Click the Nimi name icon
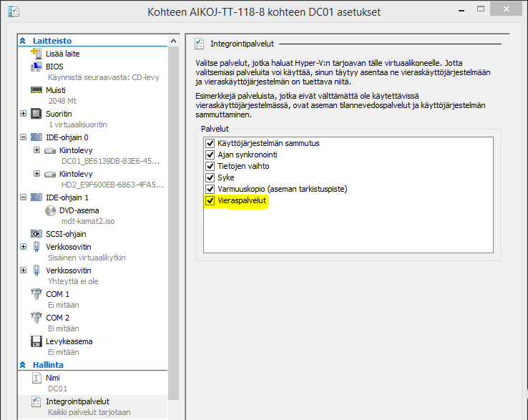This screenshot has height=420, width=528. 36,378
